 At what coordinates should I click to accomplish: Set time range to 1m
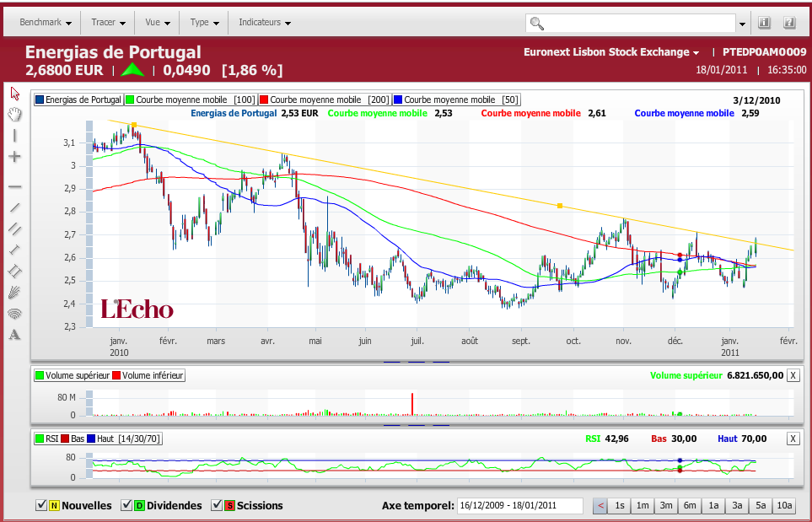(643, 505)
